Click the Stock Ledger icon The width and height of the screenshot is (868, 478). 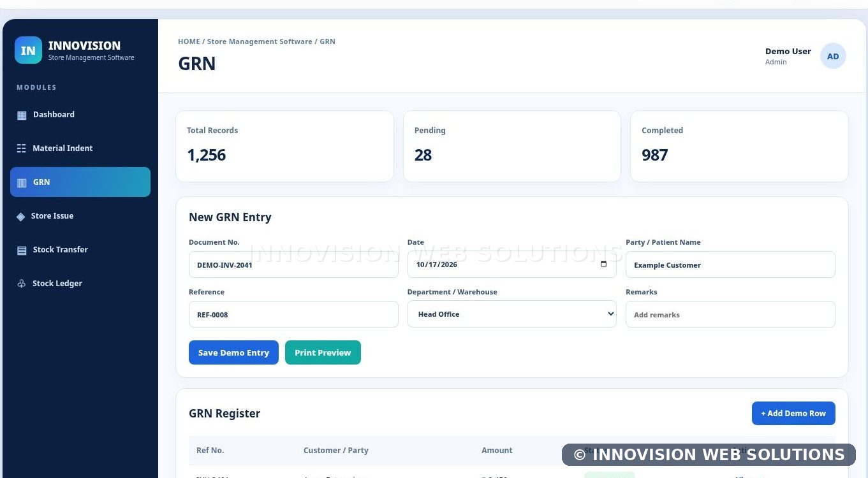(22, 284)
